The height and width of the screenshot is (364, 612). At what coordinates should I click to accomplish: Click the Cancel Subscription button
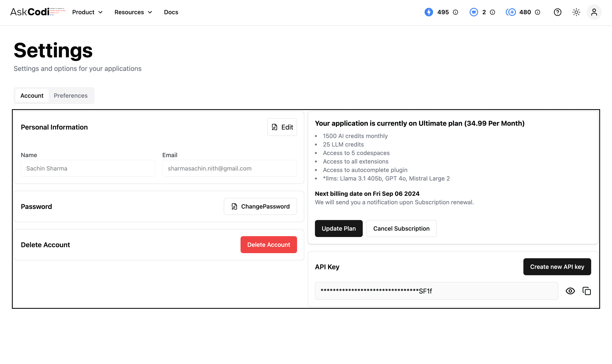tap(401, 228)
